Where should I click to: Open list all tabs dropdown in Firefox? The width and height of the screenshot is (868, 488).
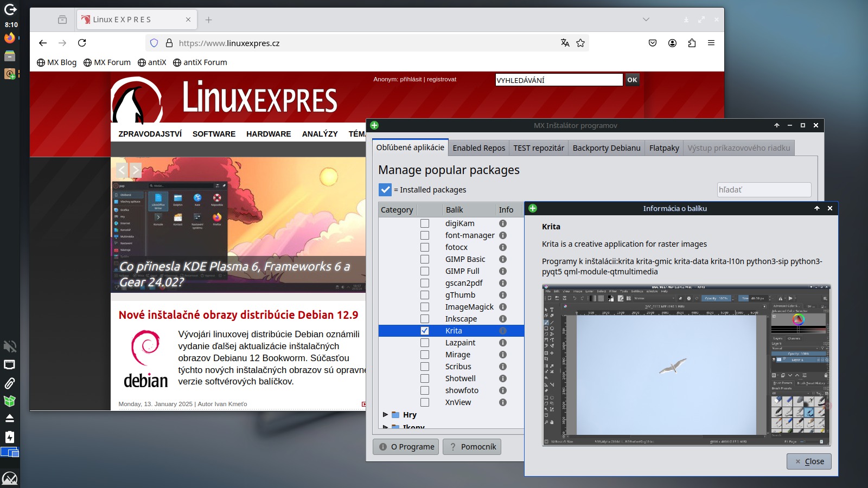(646, 20)
